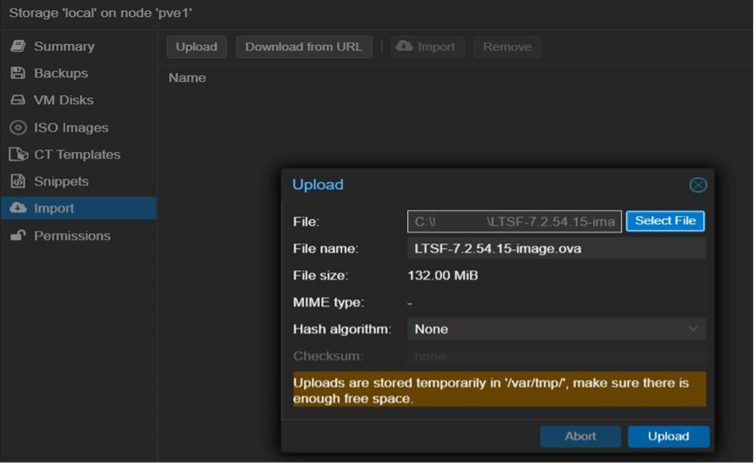Click the CT Templates icon

click(17, 155)
